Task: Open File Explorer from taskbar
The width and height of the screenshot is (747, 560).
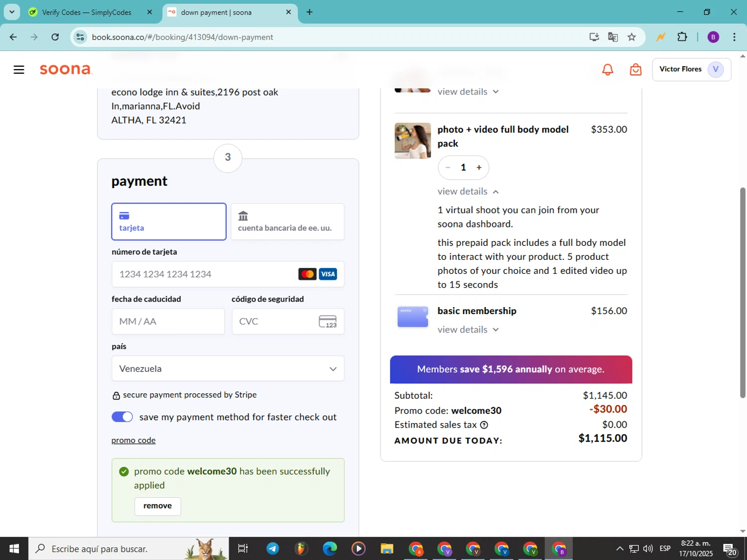Action: point(387,549)
